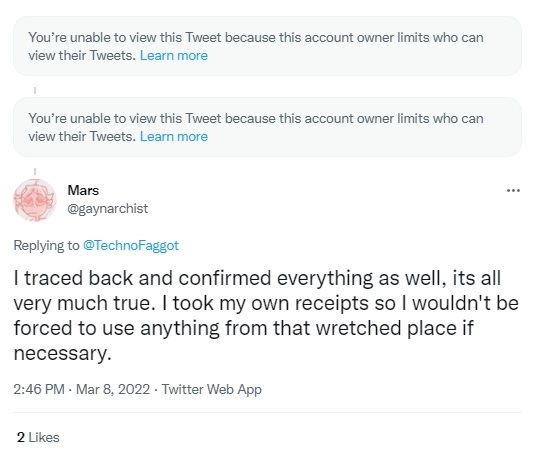The width and height of the screenshot is (535, 458).
Task: Click the word 'necessary.' in the tweet
Action: pos(62,353)
